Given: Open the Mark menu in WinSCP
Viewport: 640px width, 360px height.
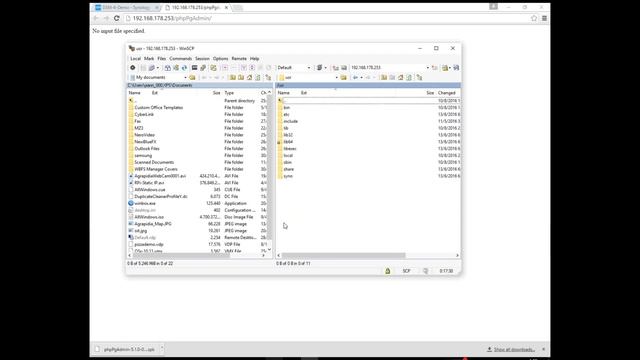Looking at the screenshot, I should [x=149, y=59].
